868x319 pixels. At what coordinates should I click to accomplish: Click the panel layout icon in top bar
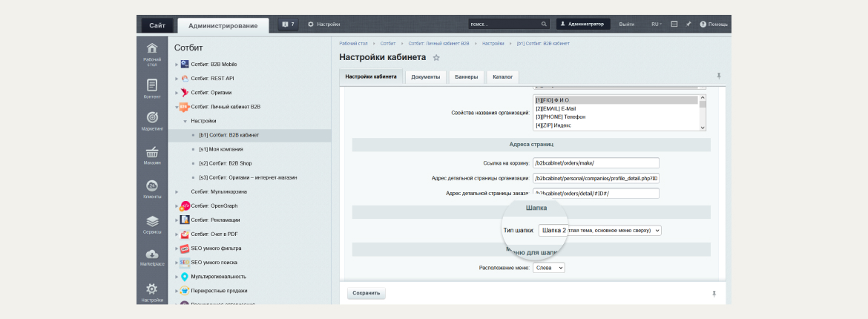pyautogui.click(x=674, y=24)
